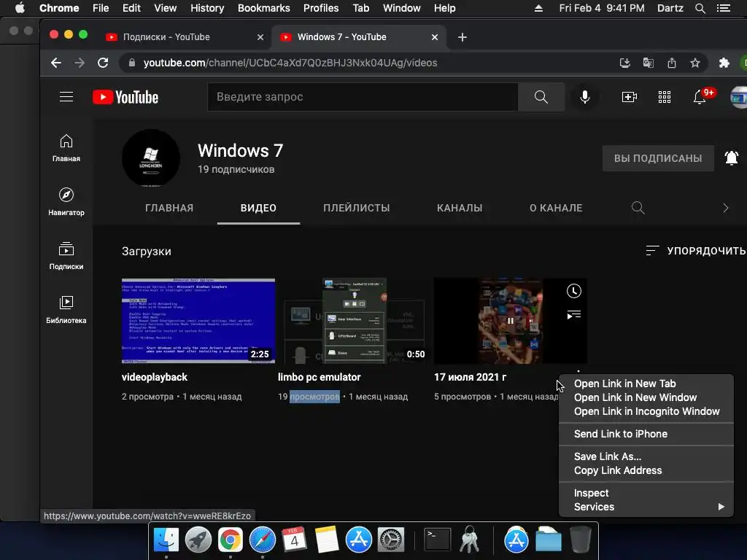The image size is (747, 560).
Task: Click the share icon in address bar
Action: (672, 63)
